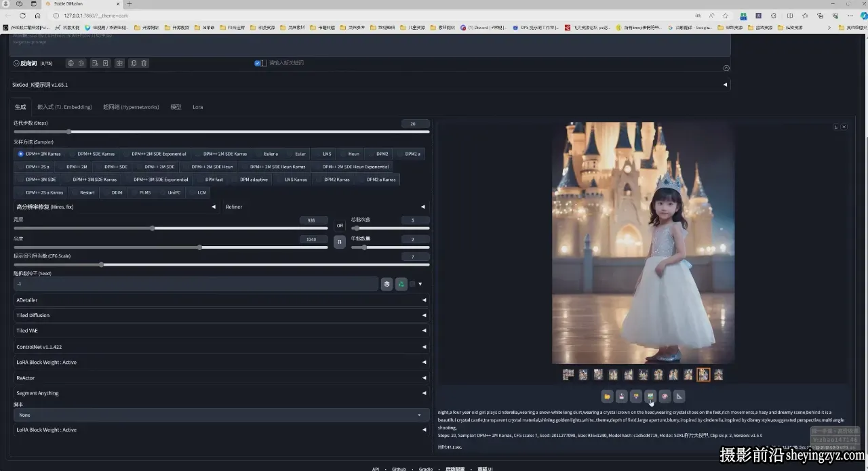The width and height of the screenshot is (868, 471).
Task: Select Euler a sampler
Action: click(267, 154)
